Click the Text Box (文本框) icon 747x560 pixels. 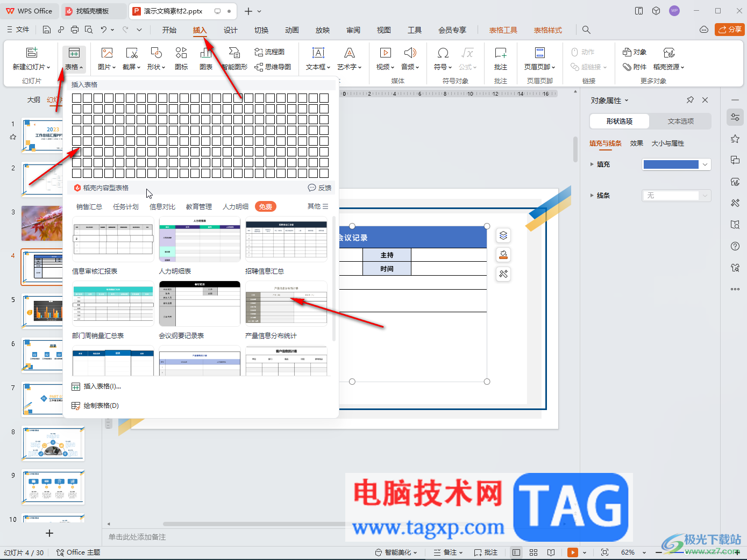[318, 53]
